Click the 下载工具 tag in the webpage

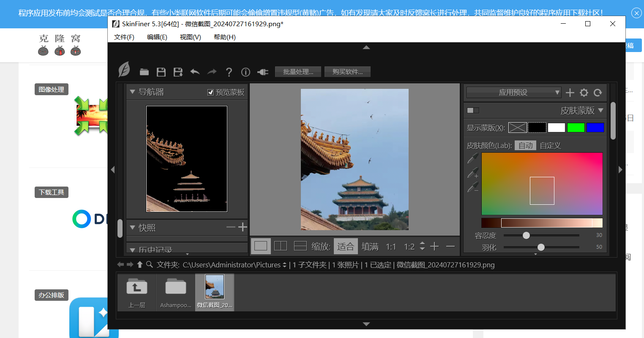[x=52, y=192]
